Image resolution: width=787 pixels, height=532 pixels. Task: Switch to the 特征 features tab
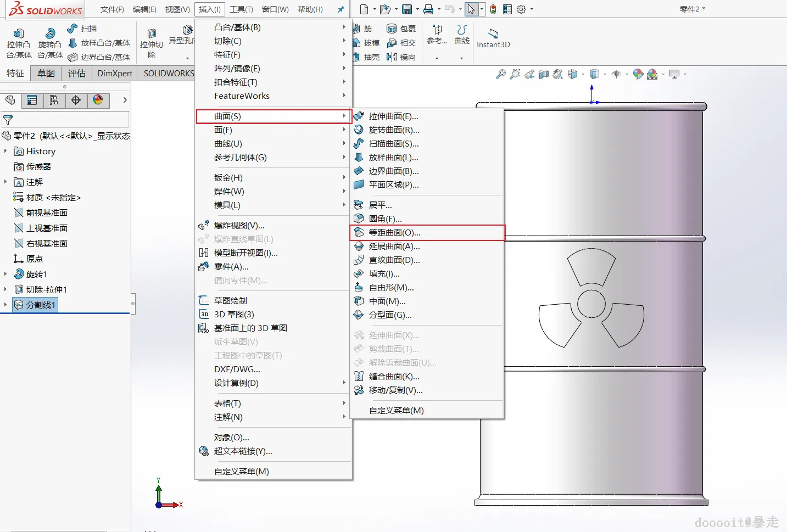tap(15, 73)
